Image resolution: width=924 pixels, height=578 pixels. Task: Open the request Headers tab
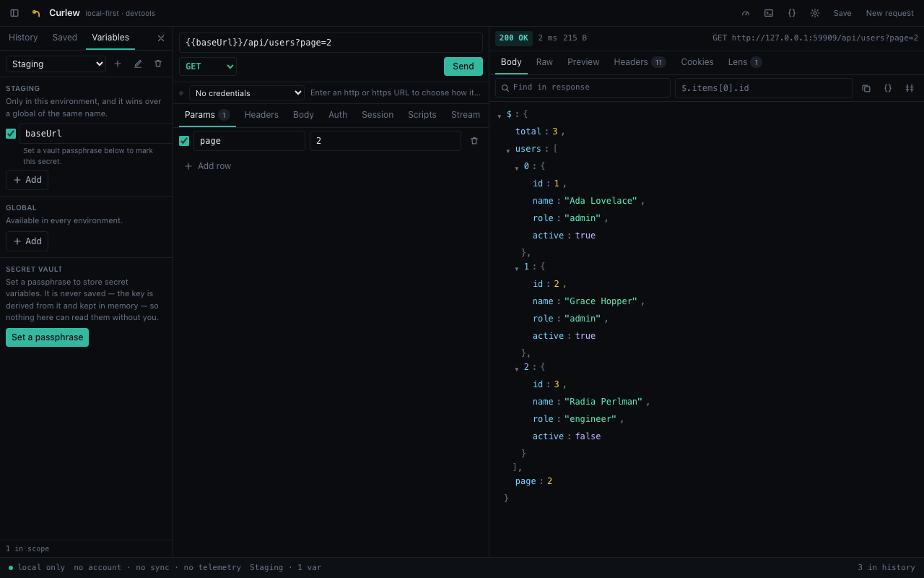point(261,115)
